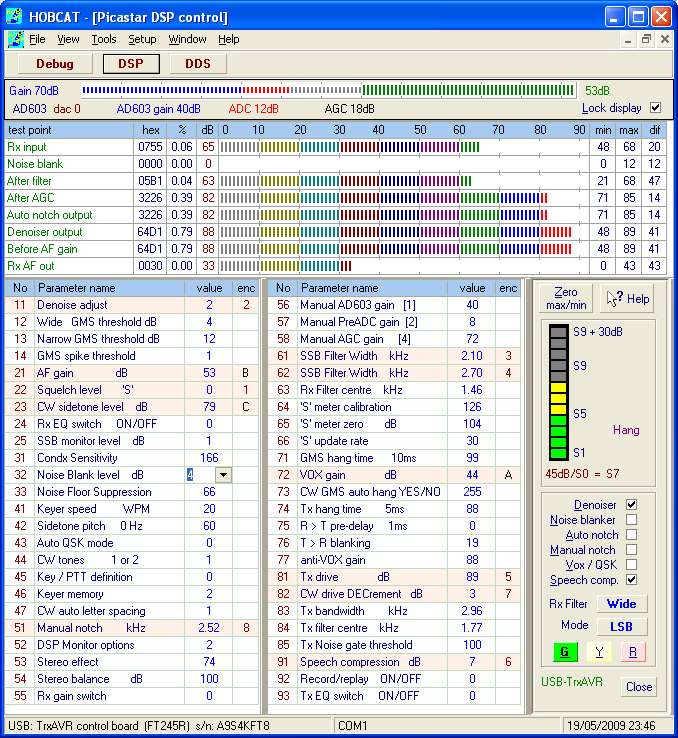
Task: Click the Zero max/min button
Action: pos(566,299)
